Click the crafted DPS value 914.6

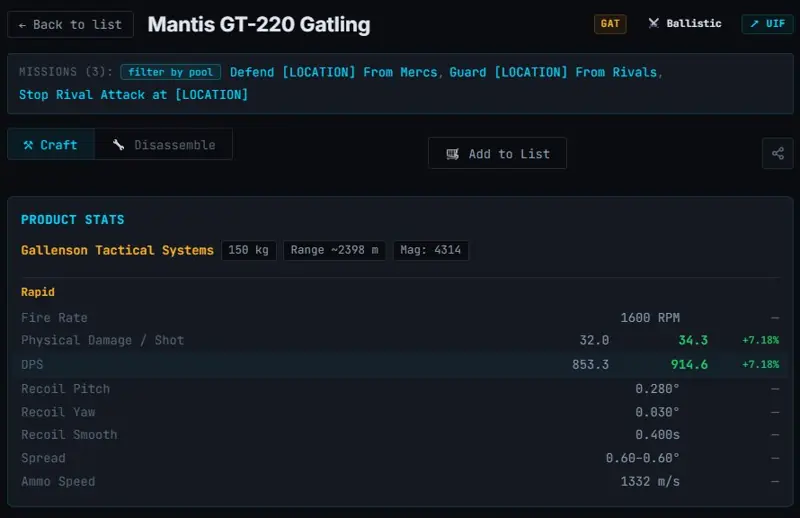coord(689,364)
